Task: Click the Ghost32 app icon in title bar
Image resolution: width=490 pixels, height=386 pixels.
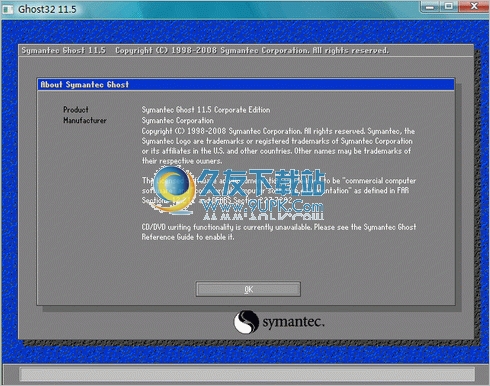Action: click(7, 9)
